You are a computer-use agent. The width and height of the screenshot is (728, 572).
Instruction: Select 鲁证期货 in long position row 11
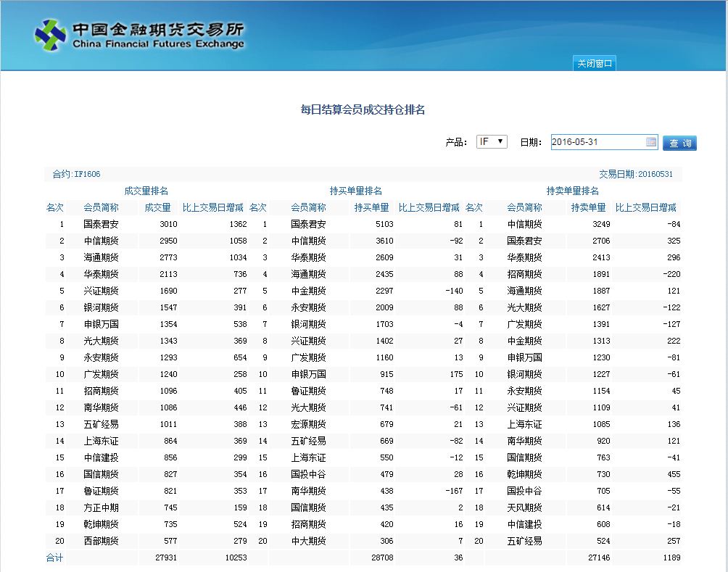coord(308,391)
